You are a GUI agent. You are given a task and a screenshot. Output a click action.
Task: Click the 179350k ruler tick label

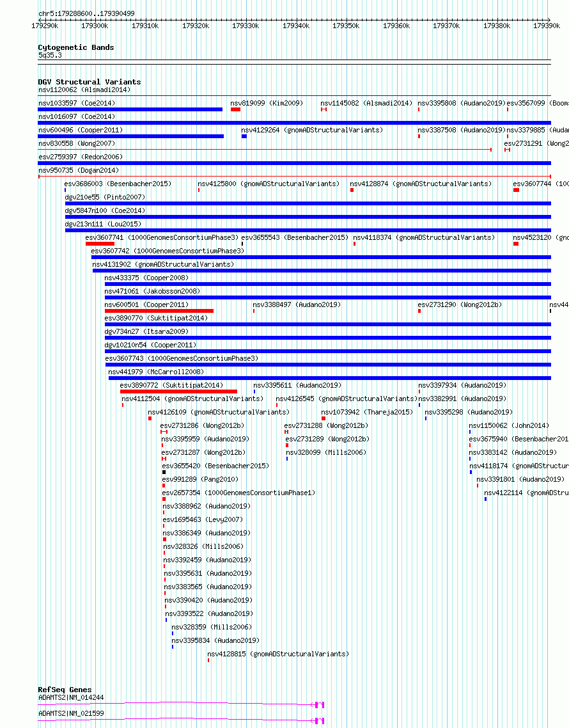[346, 26]
